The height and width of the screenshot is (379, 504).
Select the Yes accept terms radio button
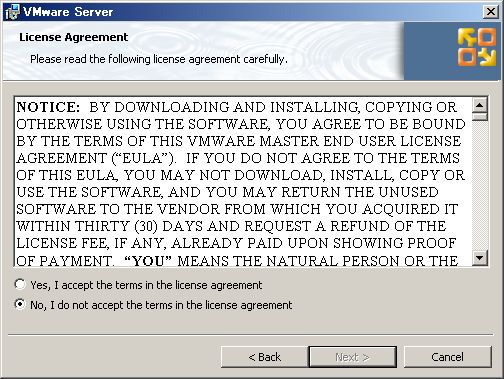pos(20,284)
